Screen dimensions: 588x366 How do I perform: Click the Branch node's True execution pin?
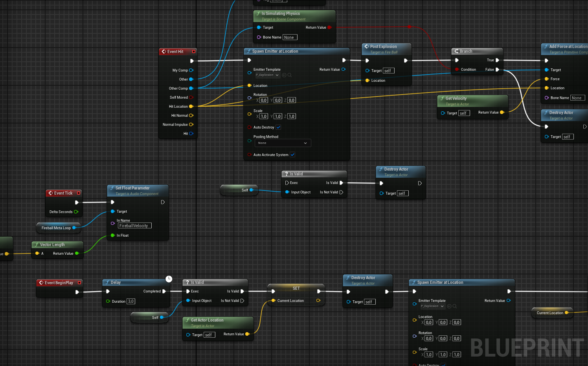click(x=497, y=60)
